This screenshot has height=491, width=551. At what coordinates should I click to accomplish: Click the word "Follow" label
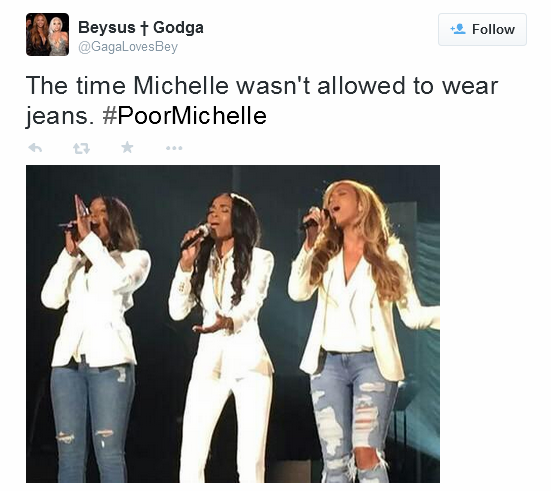coord(493,30)
